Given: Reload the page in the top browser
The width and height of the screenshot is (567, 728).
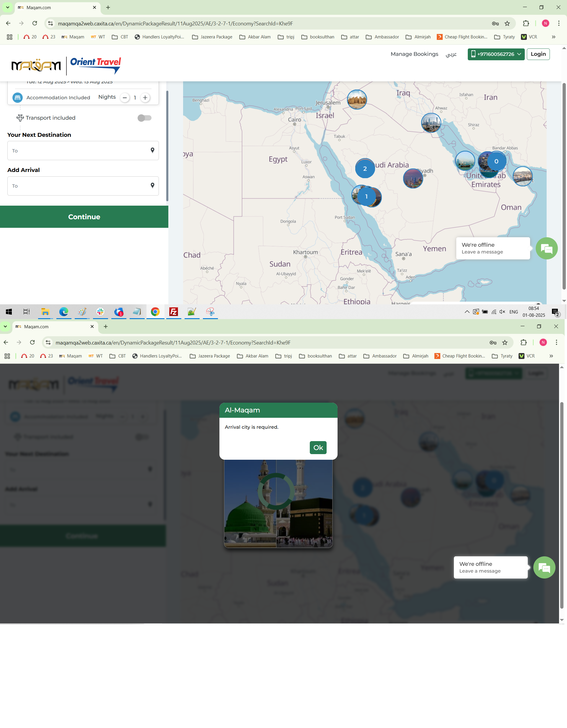Looking at the screenshot, I should 35,23.
